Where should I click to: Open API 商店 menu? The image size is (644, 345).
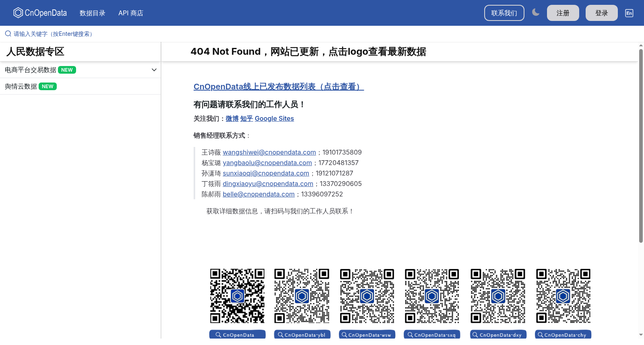coord(131,13)
